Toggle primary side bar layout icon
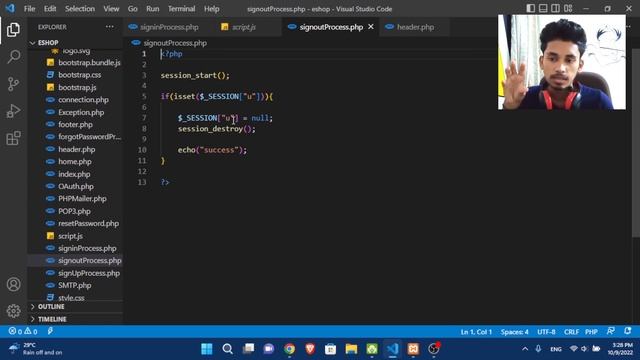This screenshot has width=640, height=360. tap(530, 9)
